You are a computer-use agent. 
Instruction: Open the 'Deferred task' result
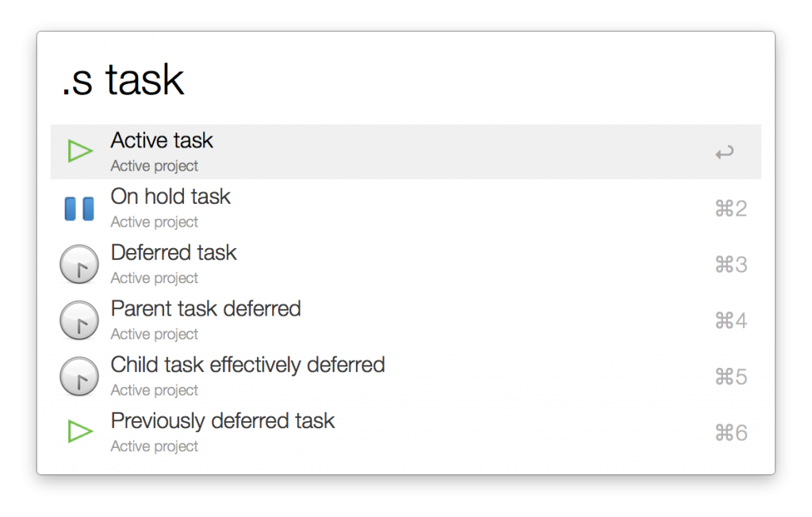174,253
